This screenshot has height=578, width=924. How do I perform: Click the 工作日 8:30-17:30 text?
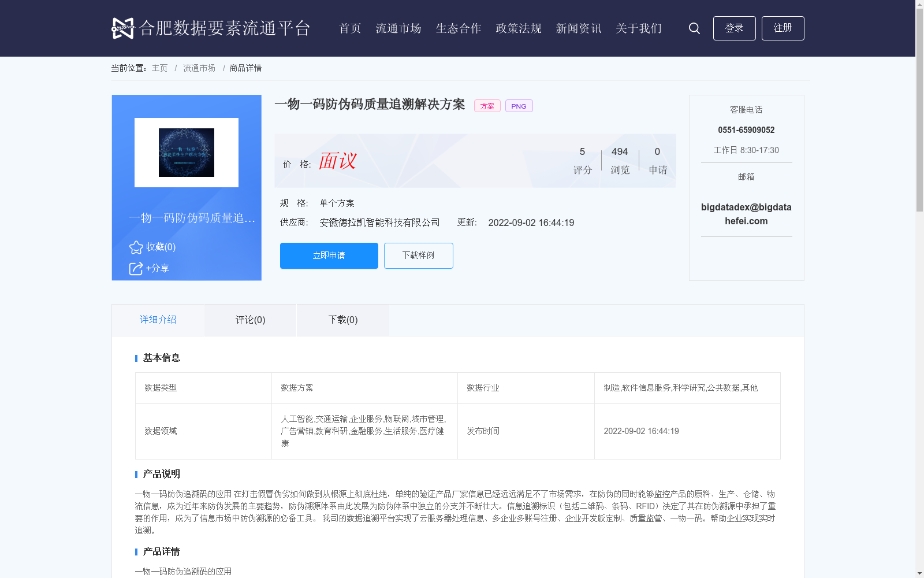(746, 150)
